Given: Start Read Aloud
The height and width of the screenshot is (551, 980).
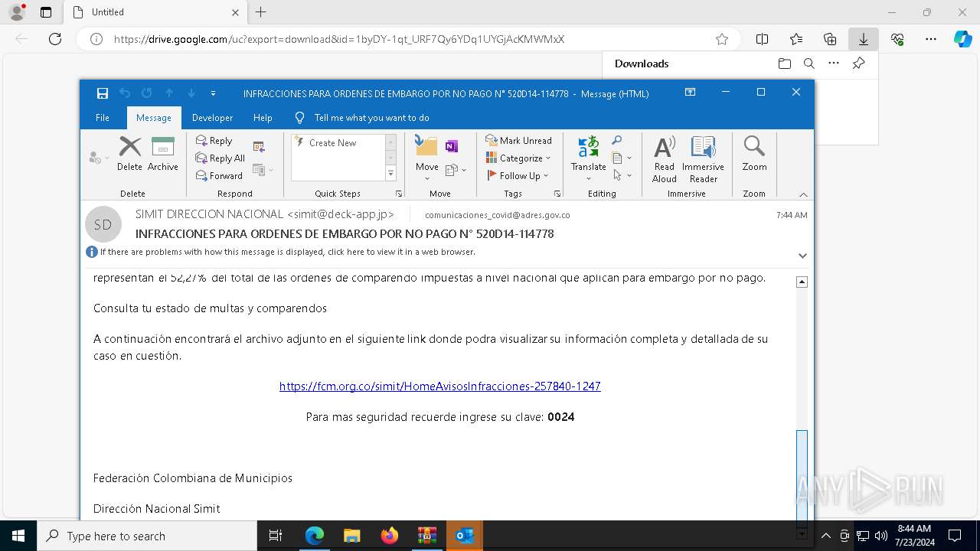Looking at the screenshot, I should pos(664,159).
